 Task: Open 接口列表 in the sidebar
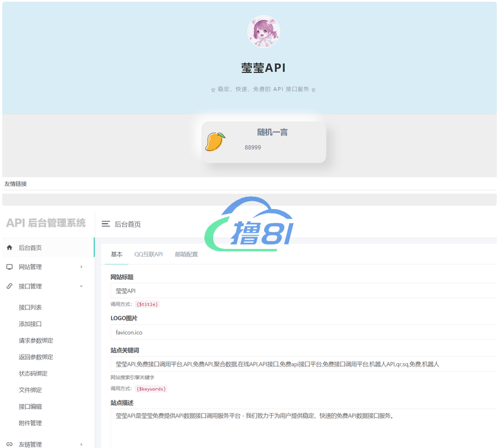31,307
